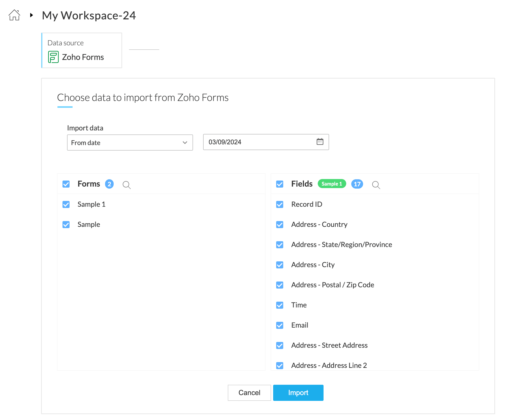Search fields with the magnifier icon
Image resolution: width=509 pixels, height=420 pixels.
pyautogui.click(x=376, y=185)
